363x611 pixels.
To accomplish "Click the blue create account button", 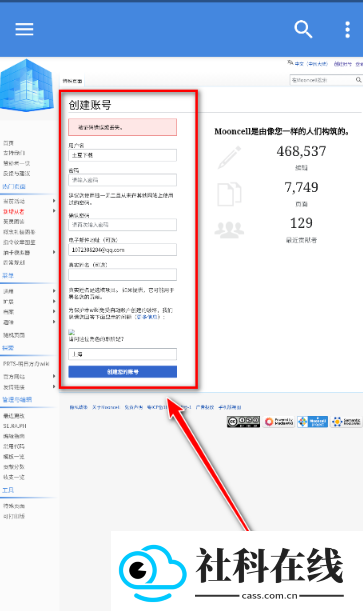I will (122, 372).
